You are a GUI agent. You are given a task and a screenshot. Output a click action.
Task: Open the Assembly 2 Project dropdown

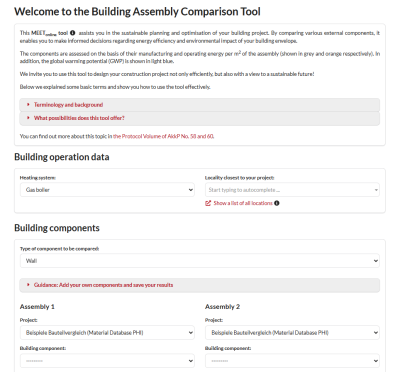pyautogui.click(x=292, y=333)
